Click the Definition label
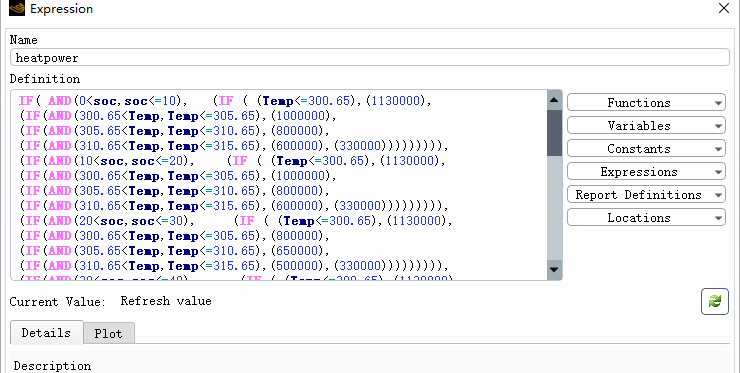 [x=45, y=79]
